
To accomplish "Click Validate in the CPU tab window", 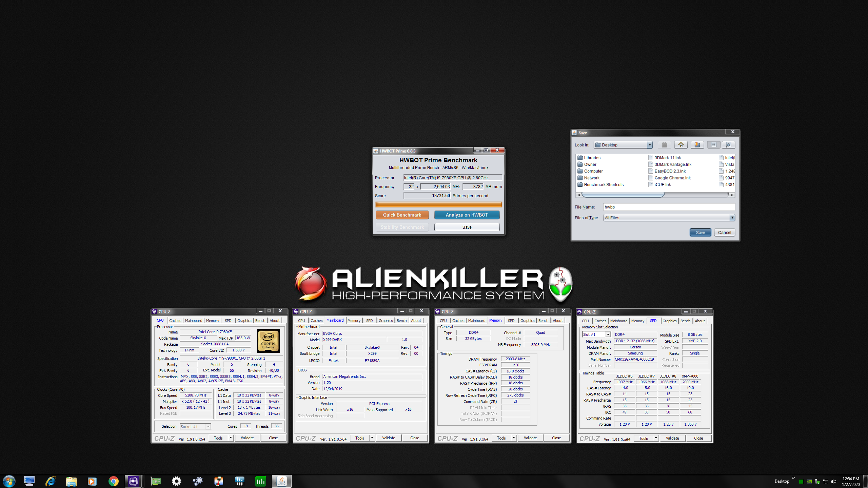I will tap(247, 438).
